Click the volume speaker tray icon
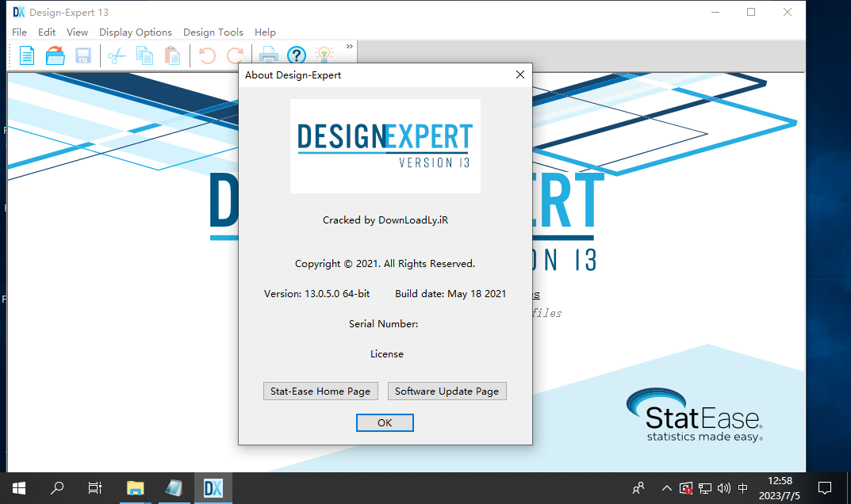The height and width of the screenshot is (504, 851). click(723, 488)
